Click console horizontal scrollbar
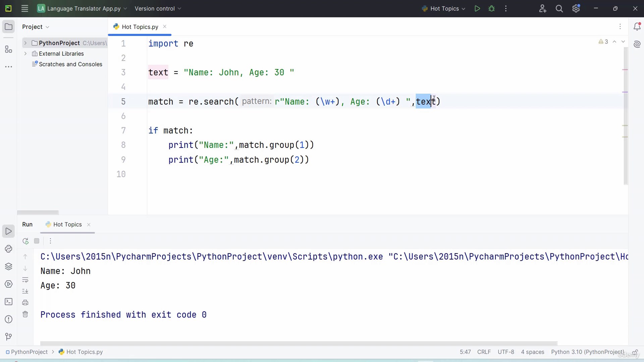The height and width of the screenshot is (362, 644). click(x=299, y=343)
